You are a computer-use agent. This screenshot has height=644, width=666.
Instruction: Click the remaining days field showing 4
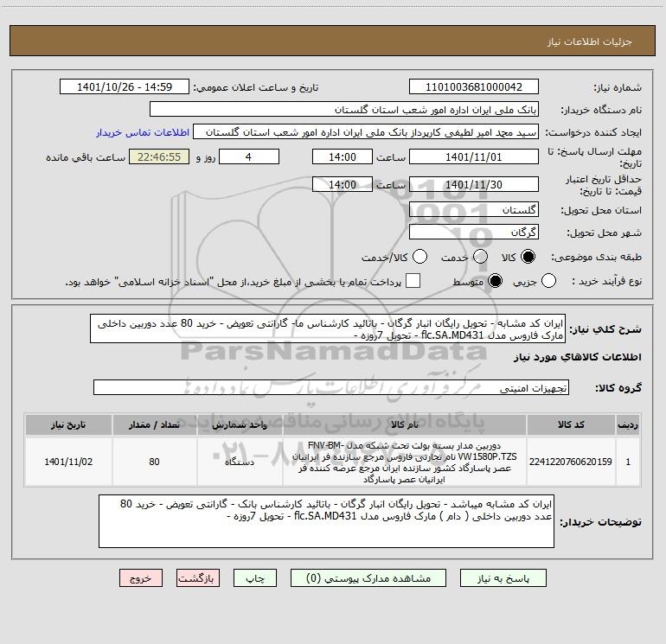(249, 156)
